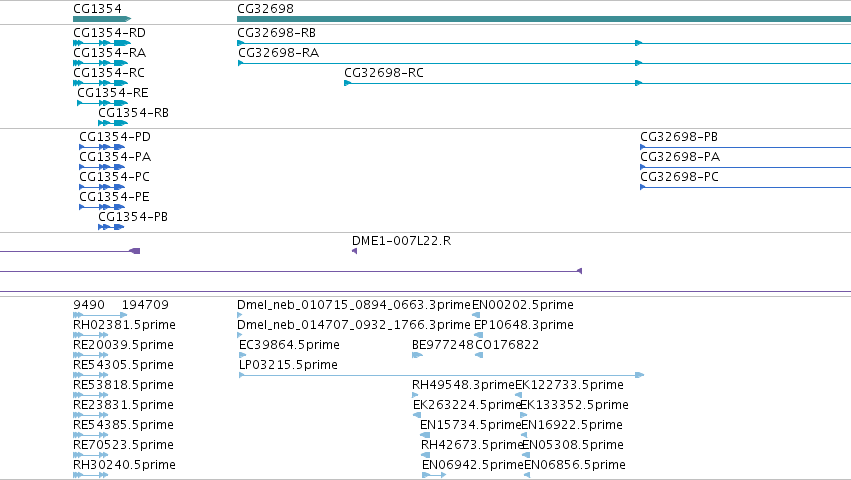This screenshot has height=480, width=851.
Task: Select transcript CG32698-RA
Action: pos(278,53)
